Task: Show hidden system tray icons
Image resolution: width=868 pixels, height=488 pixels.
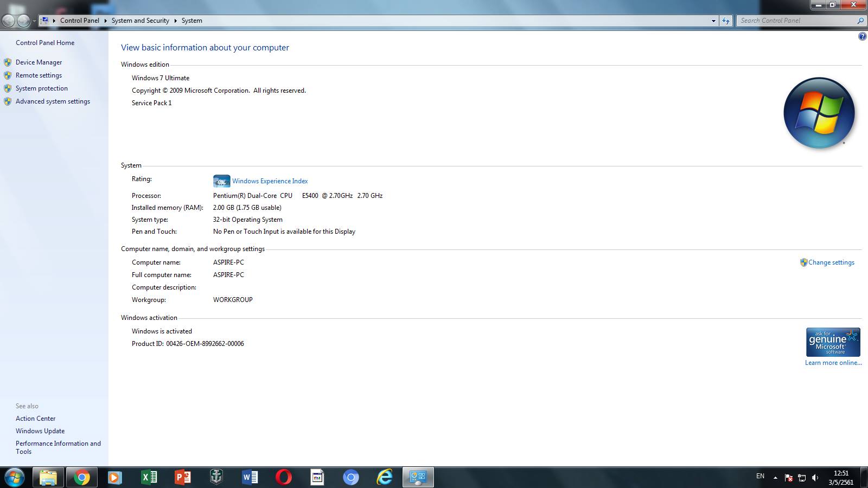Action: click(x=775, y=478)
